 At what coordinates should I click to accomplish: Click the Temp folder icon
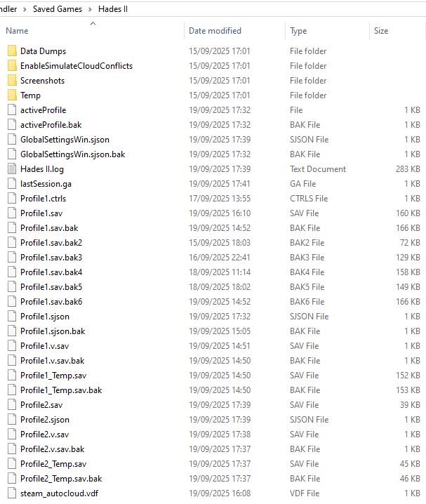click(12, 95)
